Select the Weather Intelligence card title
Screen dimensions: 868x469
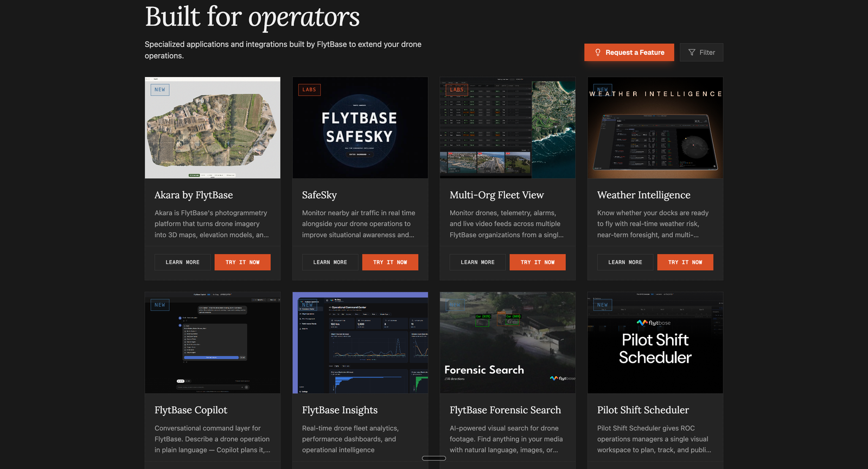point(644,195)
